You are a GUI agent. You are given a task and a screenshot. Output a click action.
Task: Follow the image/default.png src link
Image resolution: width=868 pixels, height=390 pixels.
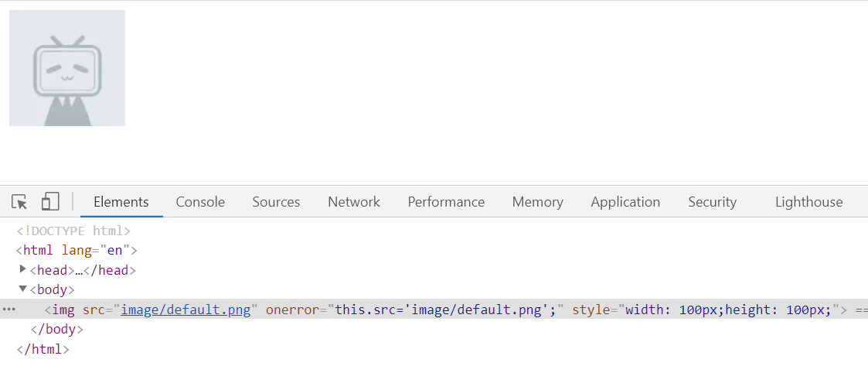(186, 310)
